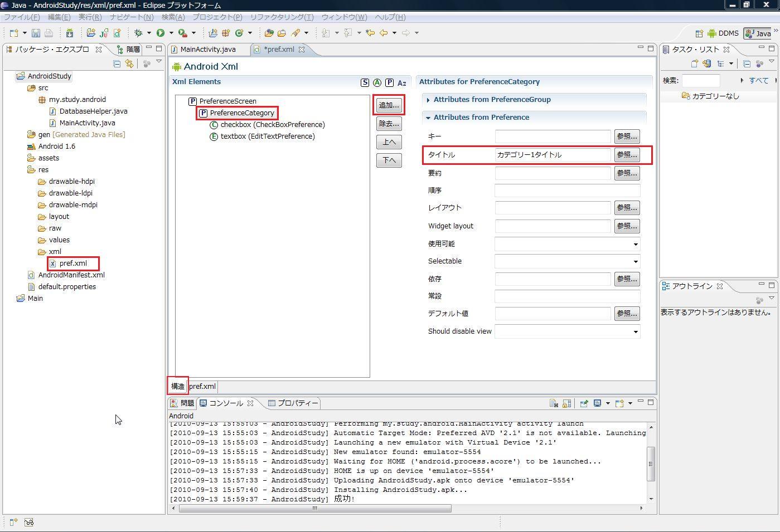
Task: Click the Open Type icon
Action: coord(269,33)
